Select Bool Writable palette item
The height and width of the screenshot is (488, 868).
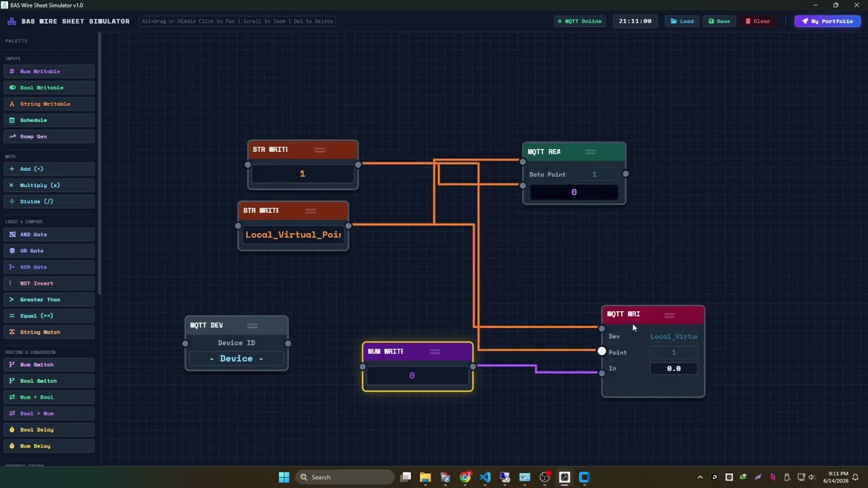(49, 87)
